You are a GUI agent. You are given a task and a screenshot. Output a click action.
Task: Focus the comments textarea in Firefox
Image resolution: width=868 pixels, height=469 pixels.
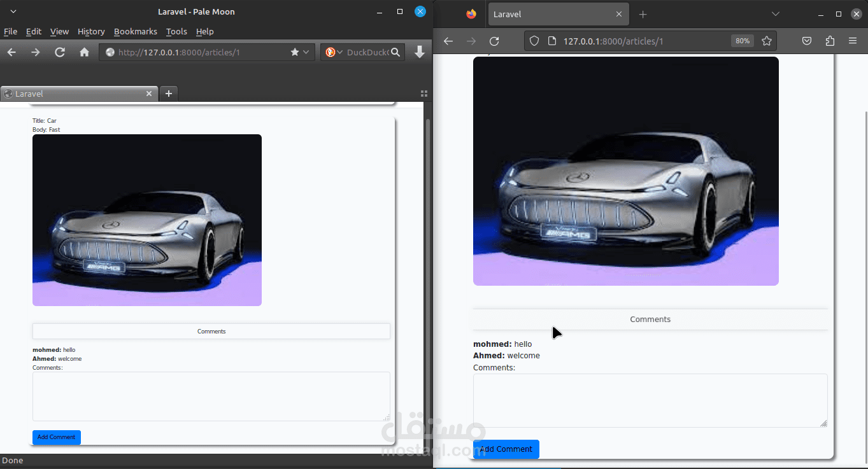pos(650,400)
